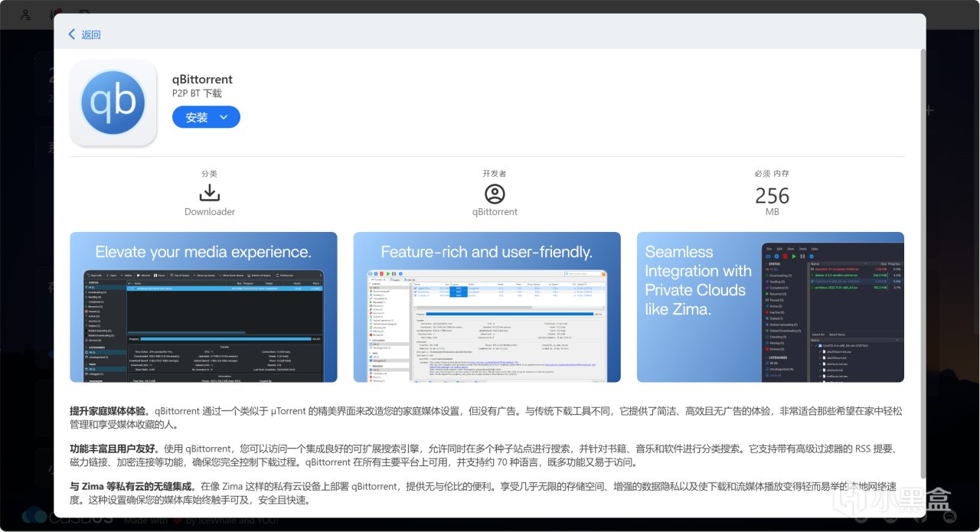The width and height of the screenshot is (980, 532).
Task: Open the 'Feature-rich and user-friendly' screenshot
Action: [x=487, y=307]
